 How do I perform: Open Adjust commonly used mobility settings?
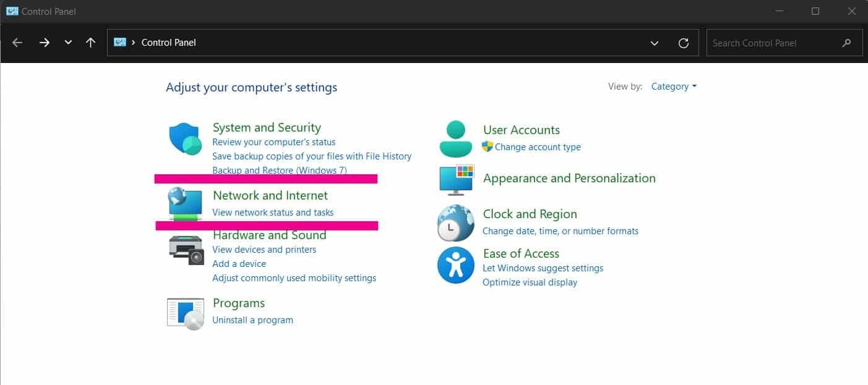(x=294, y=278)
